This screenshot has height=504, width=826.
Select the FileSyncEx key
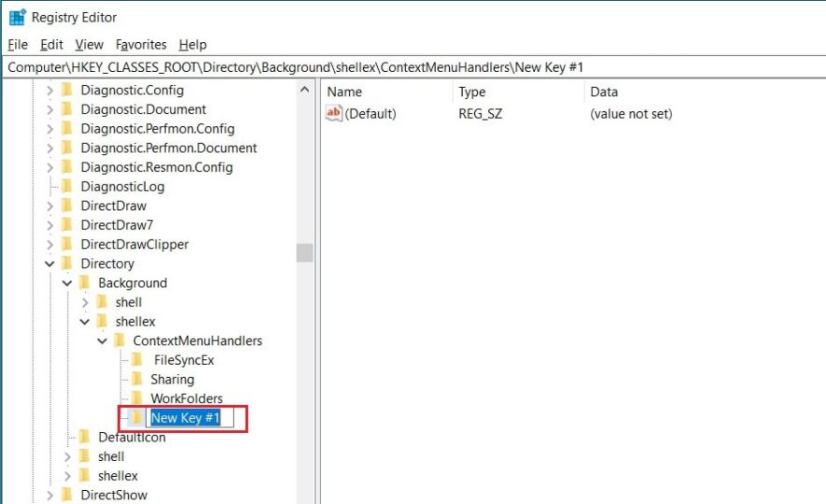click(184, 361)
